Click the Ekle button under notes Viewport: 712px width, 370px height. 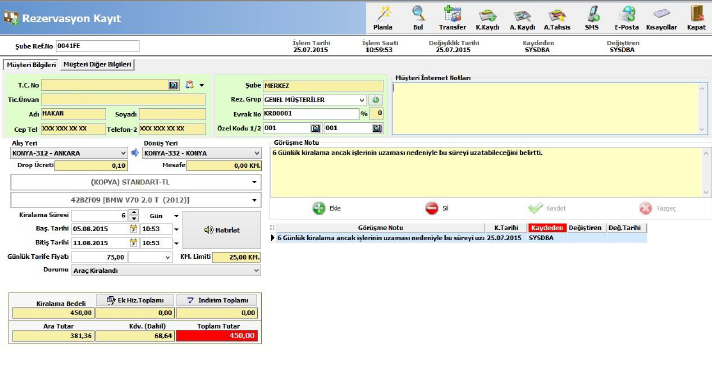(x=327, y=208)
